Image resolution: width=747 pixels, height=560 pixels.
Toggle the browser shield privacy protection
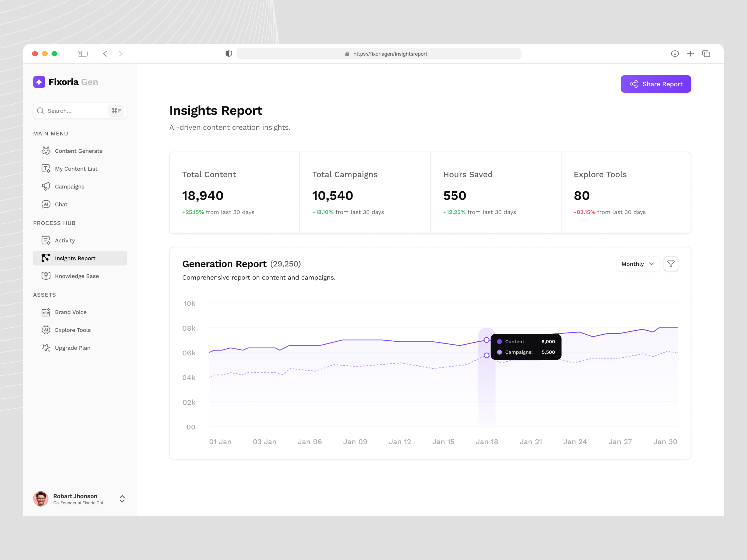[229, 53]
